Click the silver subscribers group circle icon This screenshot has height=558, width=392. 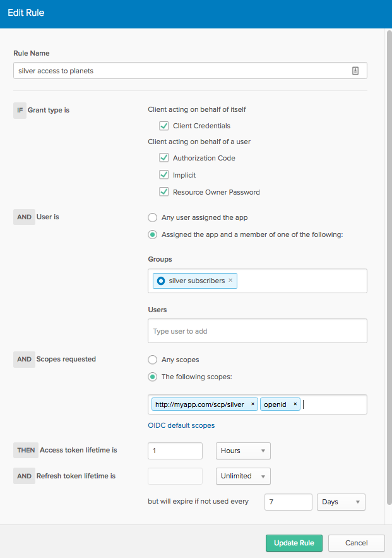tap(160, 281)
